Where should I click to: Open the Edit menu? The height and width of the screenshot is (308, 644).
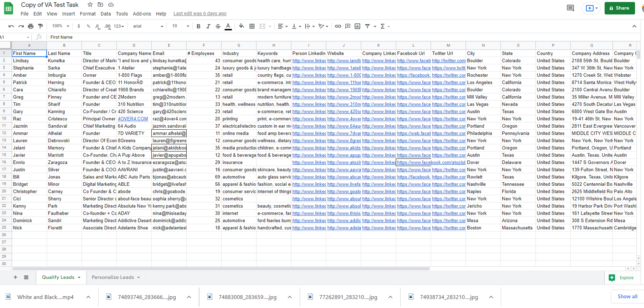37,14
